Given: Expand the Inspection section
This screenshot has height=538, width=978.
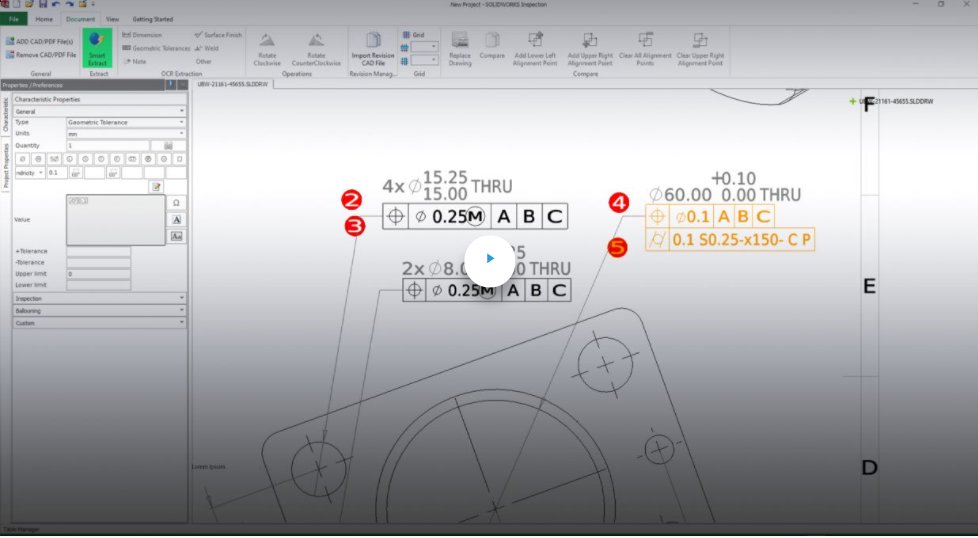Looking at the screenshot, I should coord(99,298).
